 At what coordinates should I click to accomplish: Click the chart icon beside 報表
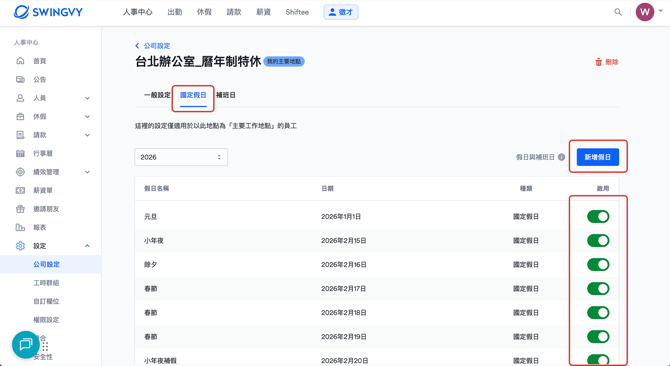tap(20, 227)
